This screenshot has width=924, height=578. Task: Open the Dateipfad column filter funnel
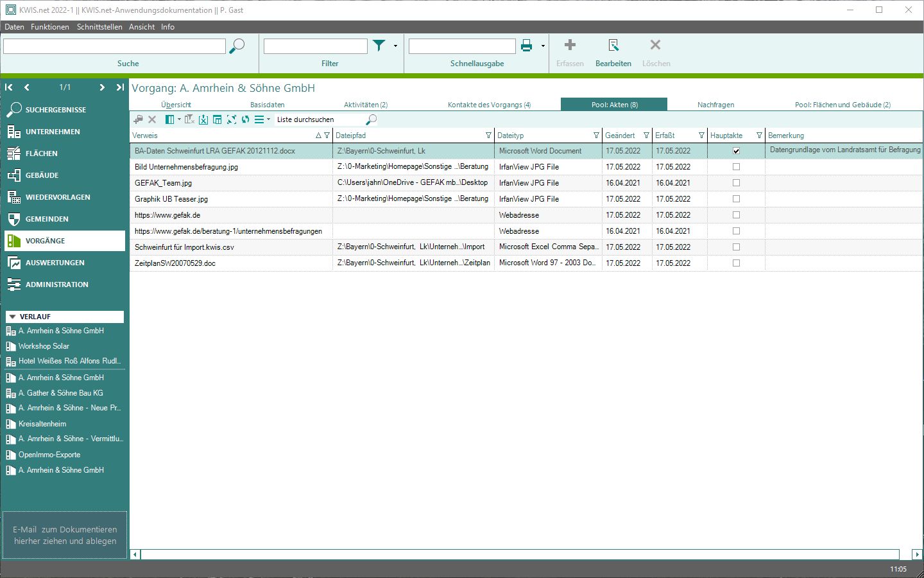click(488, 136)
